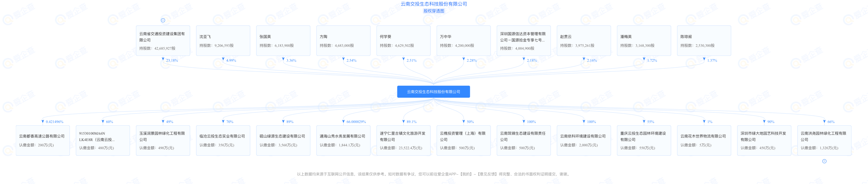Click the 70% label above 临沧云投生态
Viewport: 868px width, 184px height.
click(230, 122)
